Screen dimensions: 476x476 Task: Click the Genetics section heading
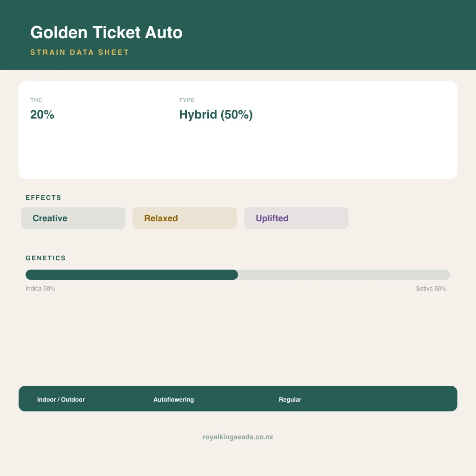tap(46, 258)
